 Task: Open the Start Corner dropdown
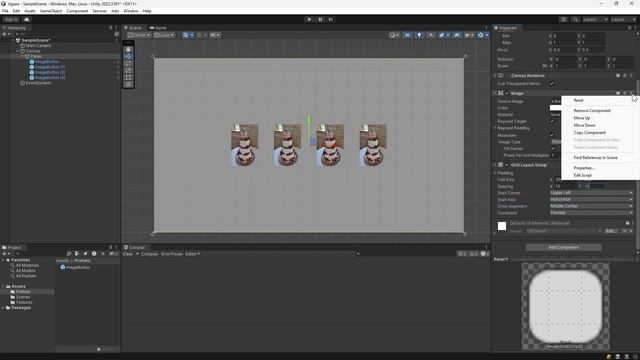(x=592, y=193)
